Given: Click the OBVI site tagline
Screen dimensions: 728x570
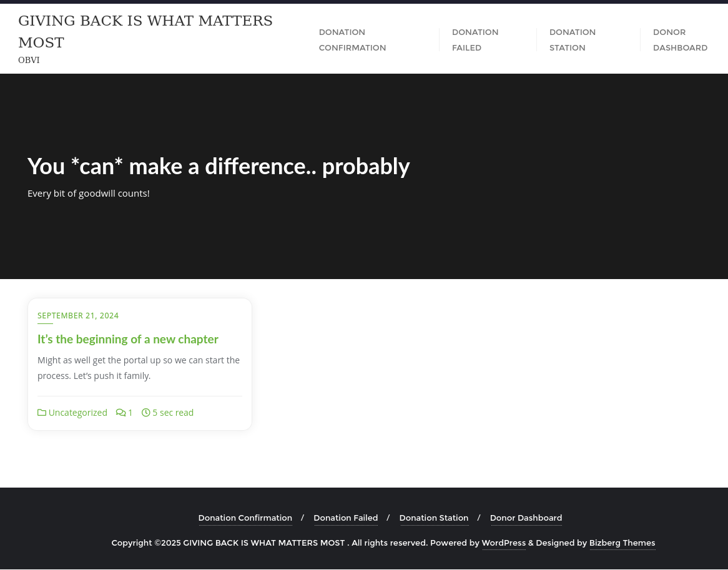Looking at the screenshot, I should pyautogui.click(x=29, y=60).
